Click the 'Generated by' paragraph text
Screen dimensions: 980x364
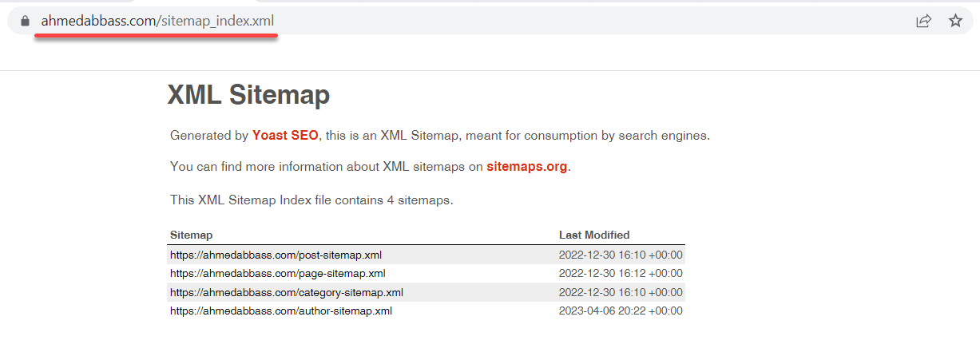[440, 136]
